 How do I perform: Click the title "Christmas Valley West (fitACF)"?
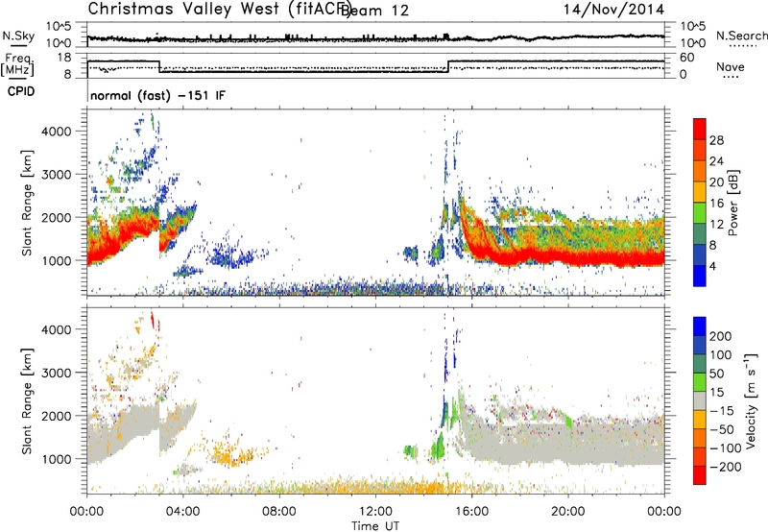tap(220, 9)
